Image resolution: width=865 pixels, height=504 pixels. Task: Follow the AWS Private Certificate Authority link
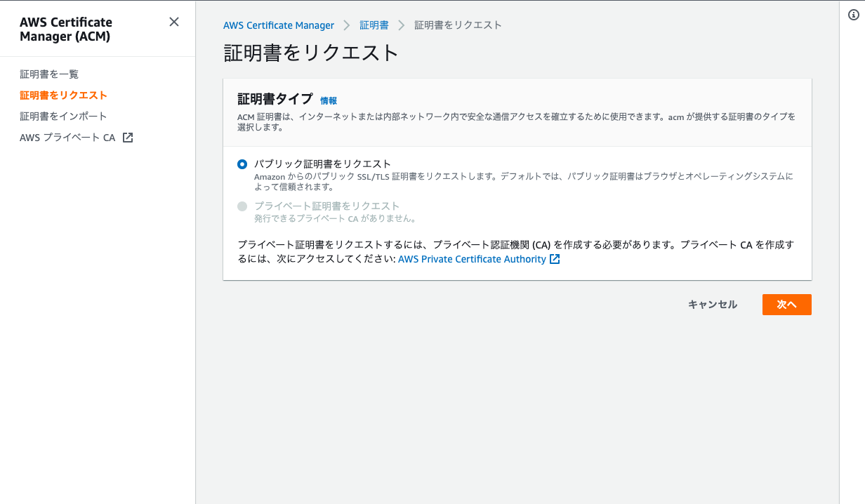click(472, 259)
